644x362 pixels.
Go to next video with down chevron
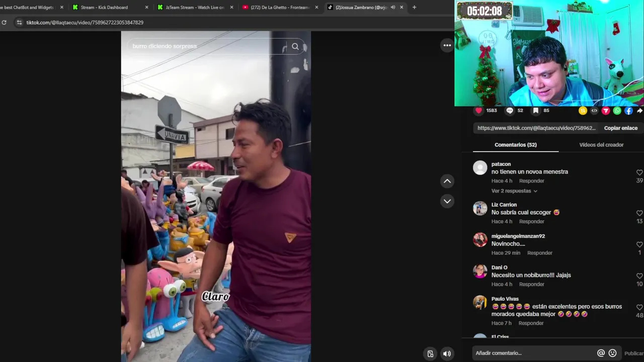447,201
